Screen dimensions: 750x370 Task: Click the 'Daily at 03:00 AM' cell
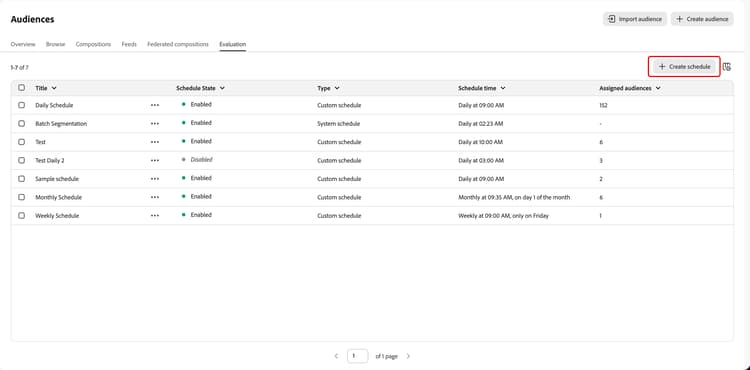pyautogui.click(x=481, y=161)
